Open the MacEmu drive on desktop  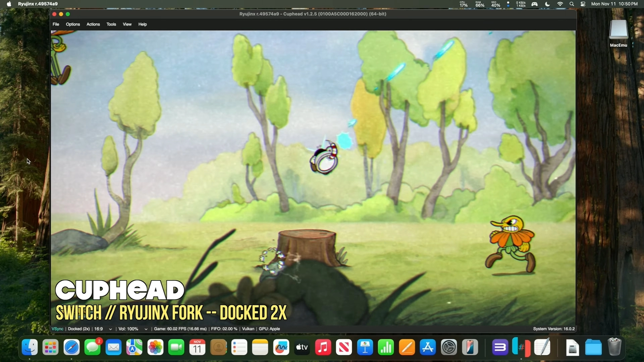coord(618,30)
